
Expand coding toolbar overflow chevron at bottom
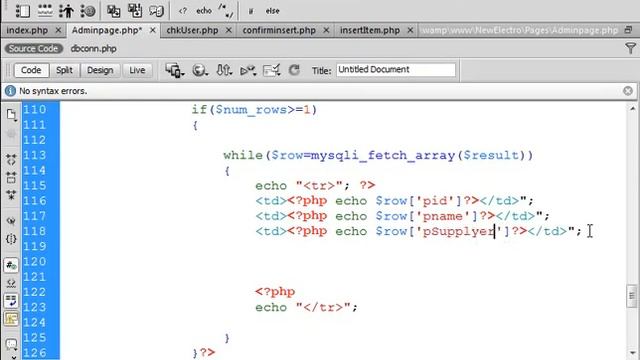tap(13, 357)
